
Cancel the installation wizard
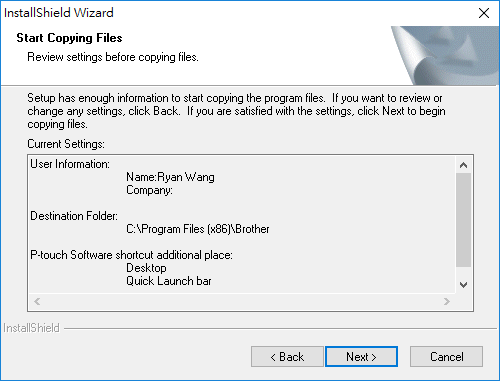[x=446, y=356]
